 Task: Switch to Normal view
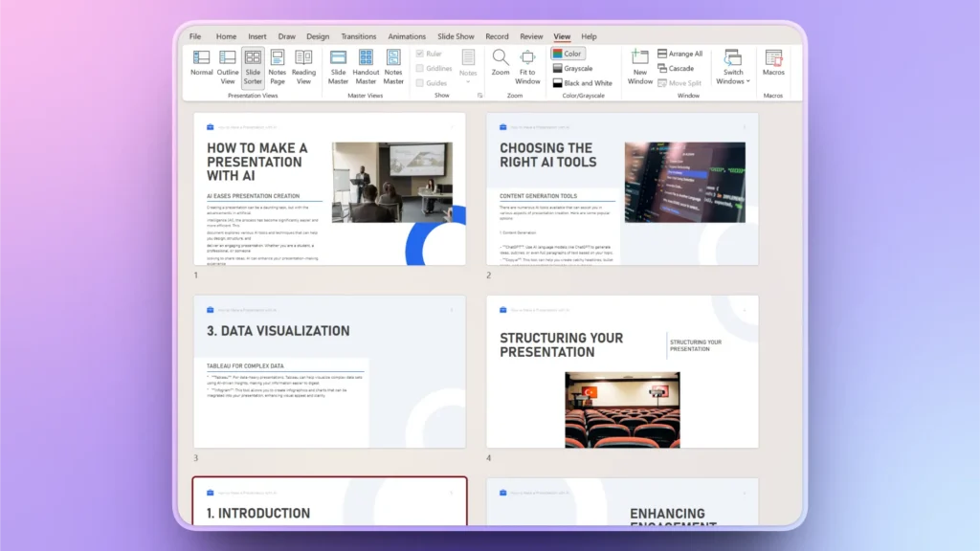201,63
